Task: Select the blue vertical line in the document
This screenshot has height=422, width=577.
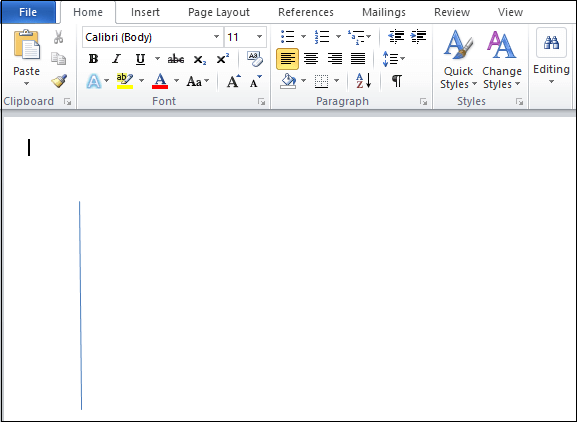Action: [x=81, y=305]
